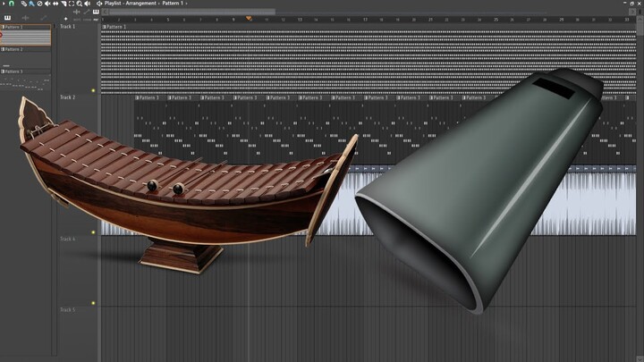644x362 pixels.
Task: Select the Slip tool
Action: tap(55, 4)
